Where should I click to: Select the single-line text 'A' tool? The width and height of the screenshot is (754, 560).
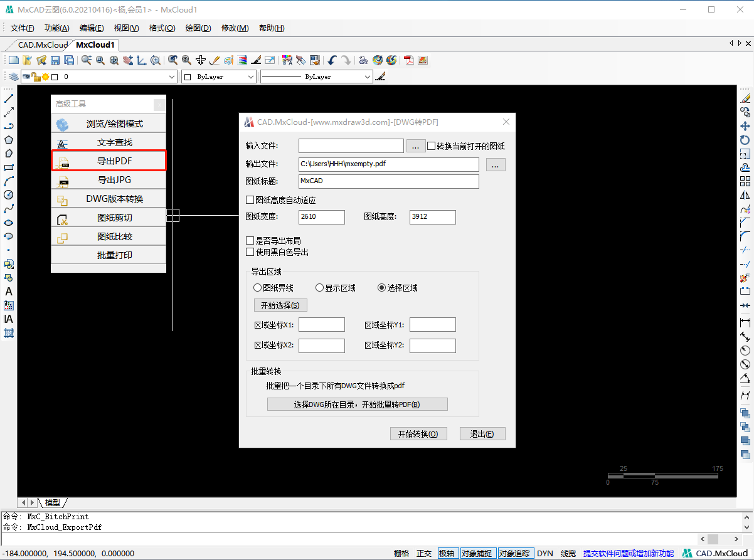(9, 292)
